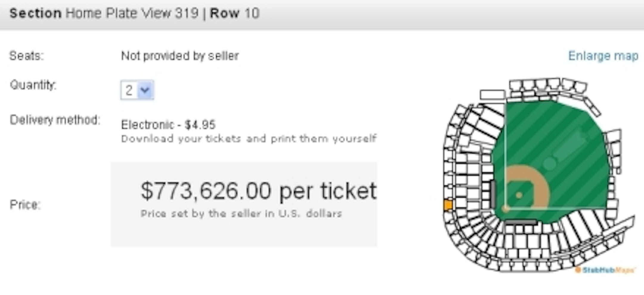The height and width of the screenshot is (295, 644).
Task: Click the $773,626.00 per ticket price
Action: click(x=258, y=191)
